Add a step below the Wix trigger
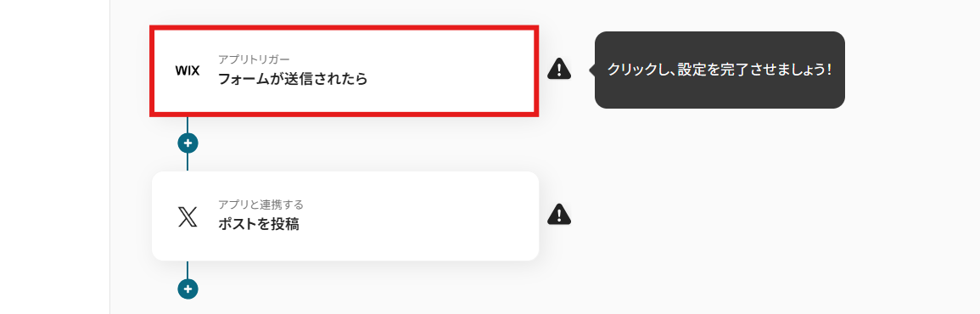Viewport: 980px width, 314px height. [188, 143]
